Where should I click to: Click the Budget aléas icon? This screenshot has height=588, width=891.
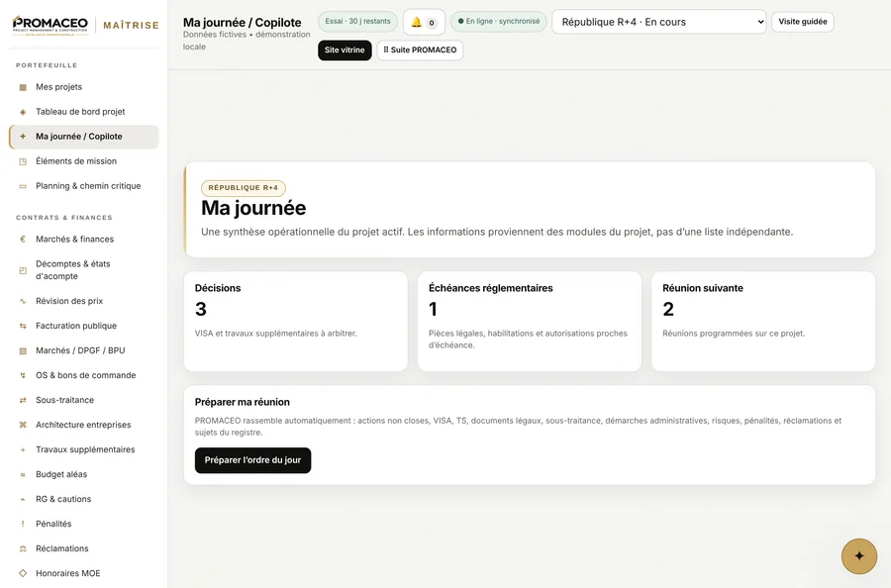tap(23, 474)
